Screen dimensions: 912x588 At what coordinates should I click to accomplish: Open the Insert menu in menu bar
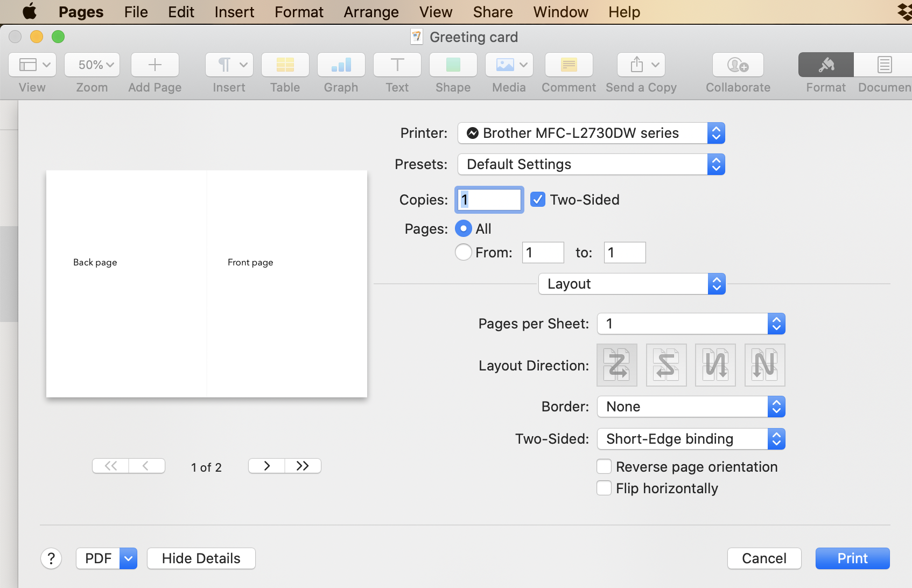click(234, 12)
